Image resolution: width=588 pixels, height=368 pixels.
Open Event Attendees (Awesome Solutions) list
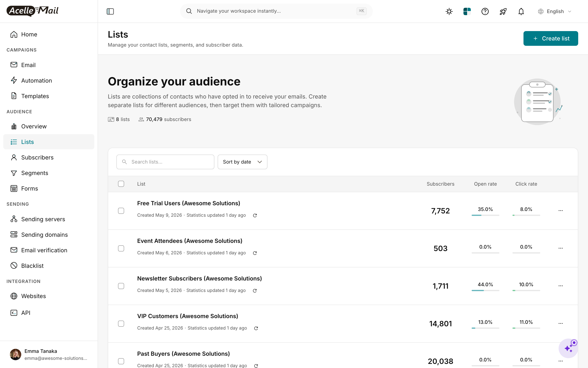pos(190,241)
